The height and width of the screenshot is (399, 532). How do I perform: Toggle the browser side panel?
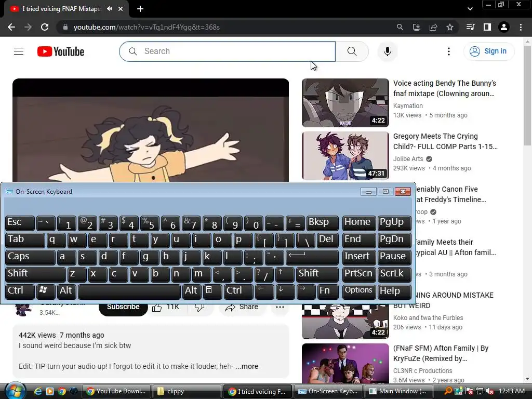(487, 27)
